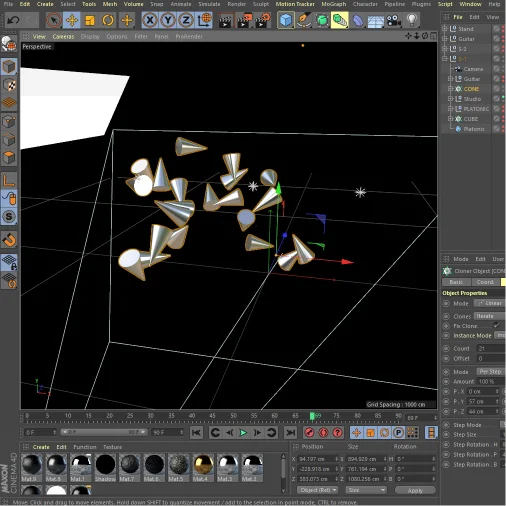
Task: Expand the CUBE cloner in hierarchy
Action: click(x=450, y=119)
